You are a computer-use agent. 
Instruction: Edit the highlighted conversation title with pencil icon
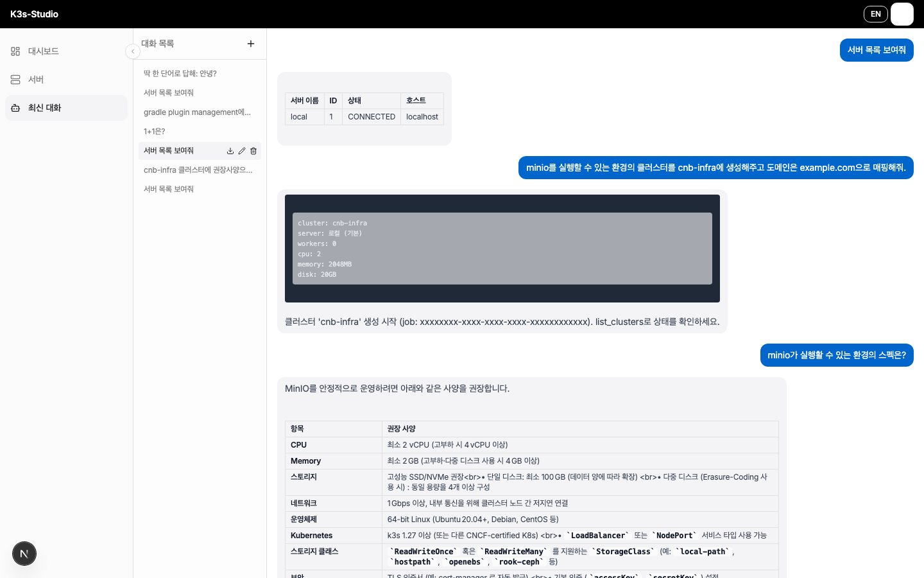[242, 151]
